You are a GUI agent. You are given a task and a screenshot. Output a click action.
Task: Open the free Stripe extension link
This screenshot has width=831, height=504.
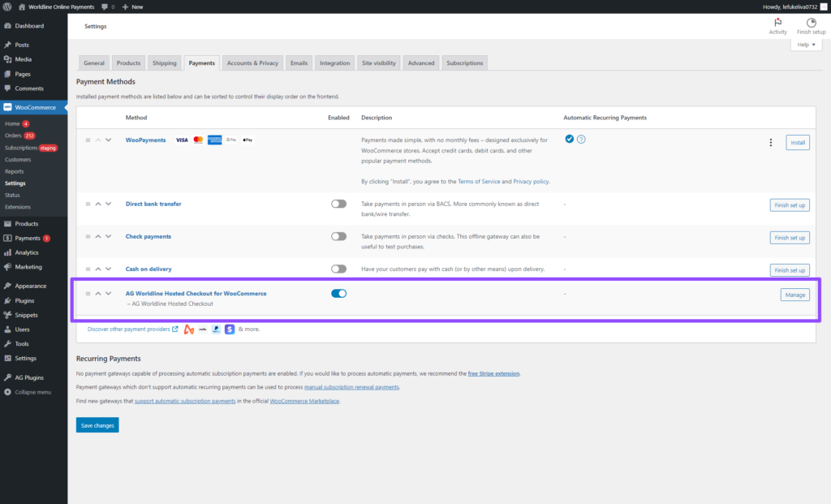click(493, 373)
